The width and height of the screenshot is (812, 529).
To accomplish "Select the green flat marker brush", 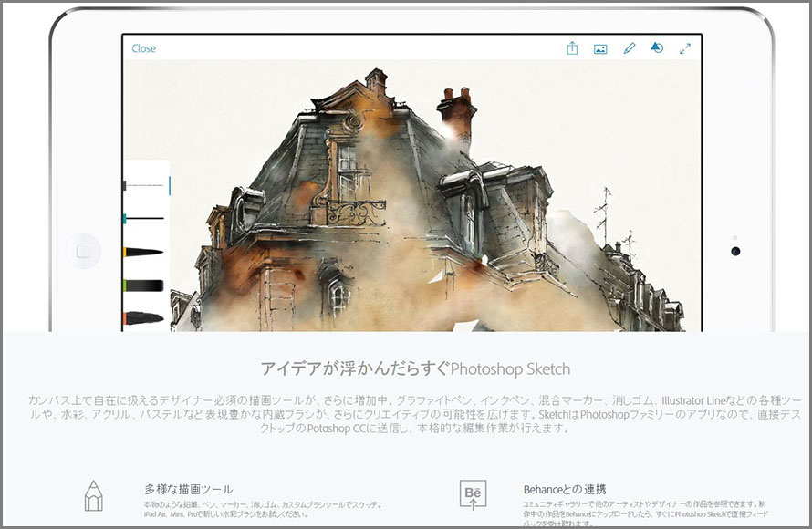I will [x=144, y=285].
